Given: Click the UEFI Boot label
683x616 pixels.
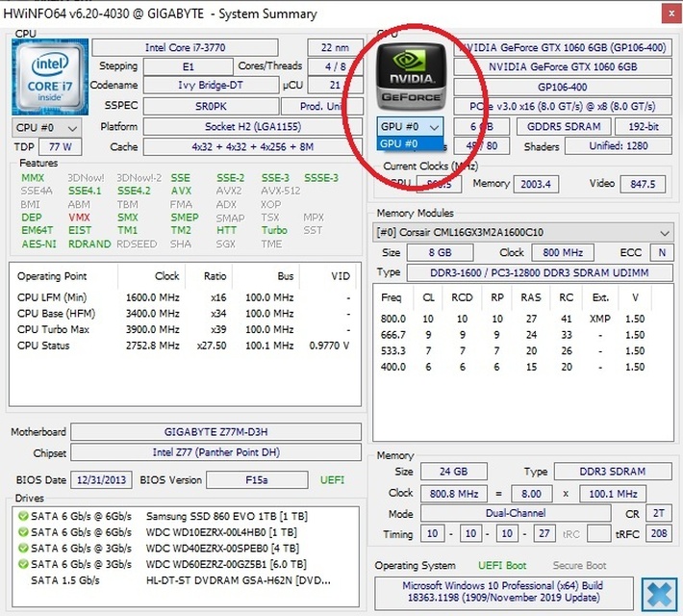Looking at the screenshot, I should click(502, 565).
